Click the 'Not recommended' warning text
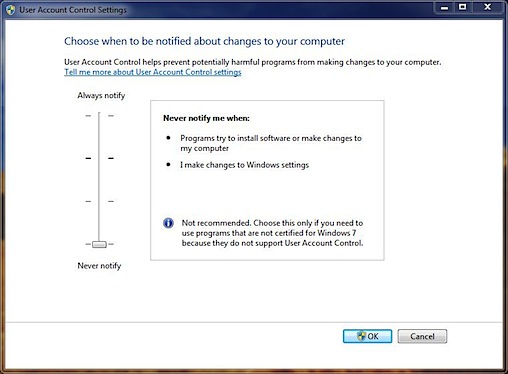This screenshot has width=508, height=374. click(272, 233)
